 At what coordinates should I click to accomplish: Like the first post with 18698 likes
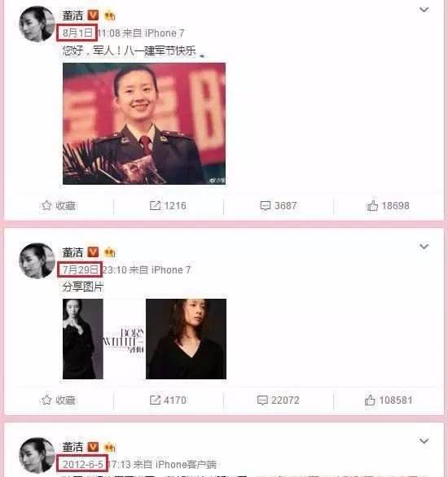[x=388, y=206]
